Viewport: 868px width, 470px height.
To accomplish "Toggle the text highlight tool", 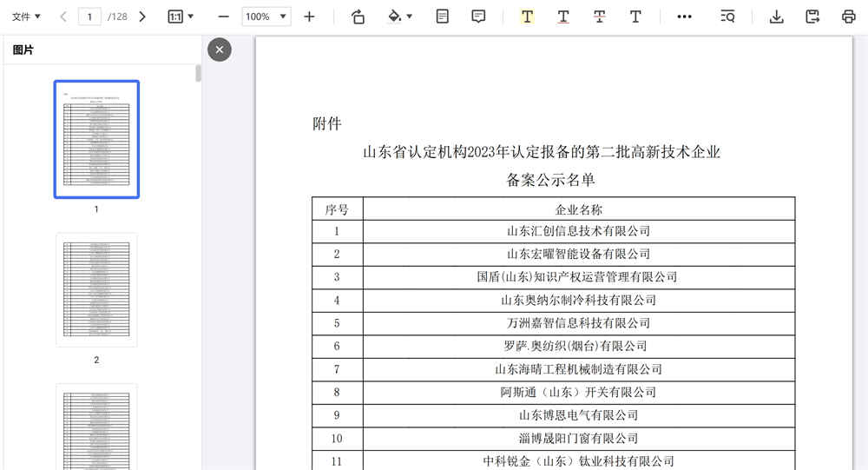I will pos(527,17).
